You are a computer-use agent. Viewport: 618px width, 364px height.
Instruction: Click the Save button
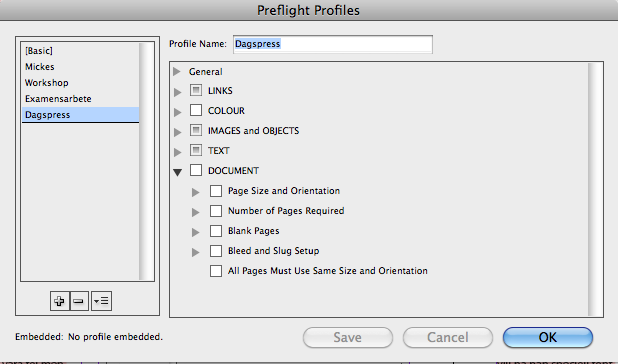[348, 338]
